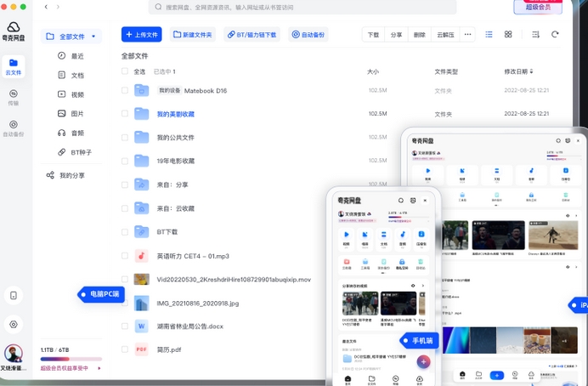This screenshot has width=588, height=386.
Task: Select 视频 in the sidebar
Action: pyautogui.click(x=71, y=94)
